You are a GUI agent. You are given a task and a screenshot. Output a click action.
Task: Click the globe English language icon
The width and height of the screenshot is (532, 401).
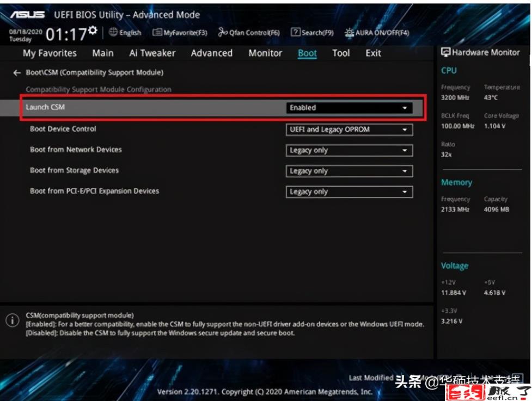pos(113,33)
